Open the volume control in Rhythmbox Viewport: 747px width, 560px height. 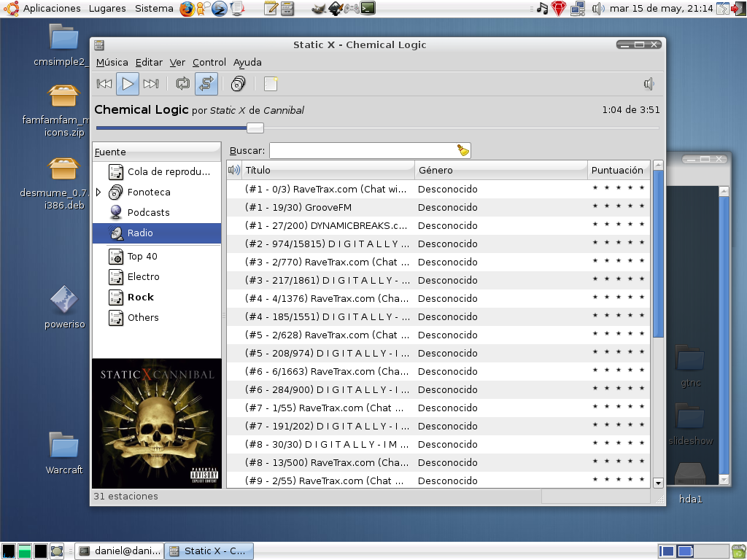pyautogui.click(x=649, y=85)
